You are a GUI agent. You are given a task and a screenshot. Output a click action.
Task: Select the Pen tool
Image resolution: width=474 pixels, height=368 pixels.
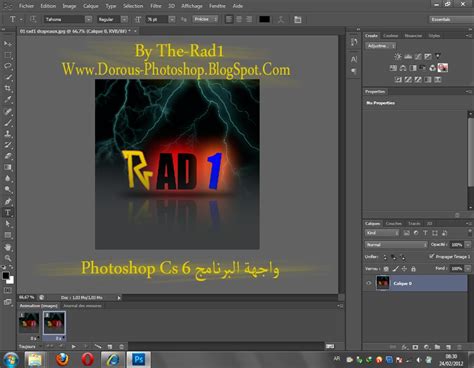(8, 201)
